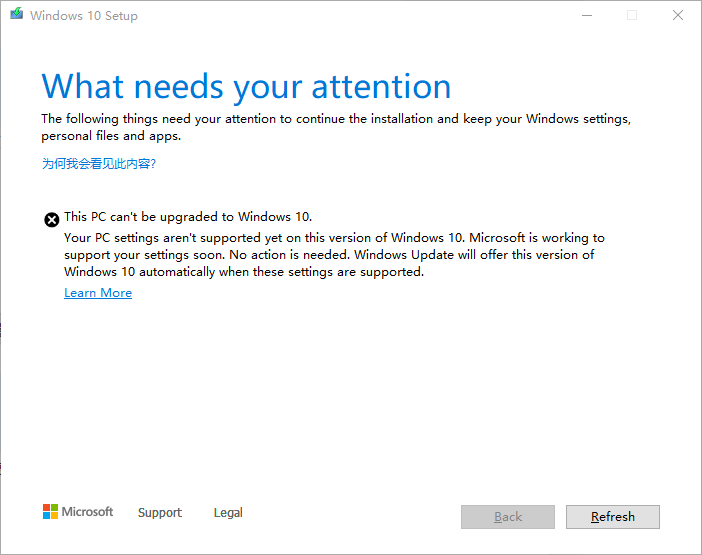Click the disabled maximize button
Image resolution: width=702 pixels, height=555 pixels.
tap(632, 15)
